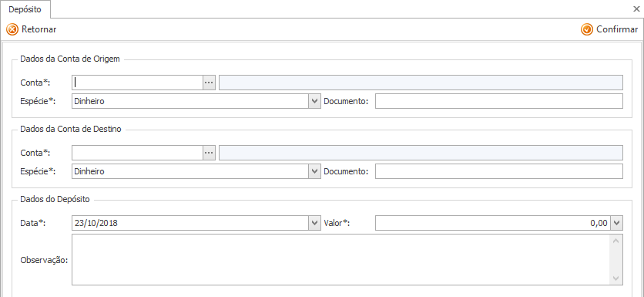Viewport: 644px width, 297px height.
Task: Click the Retornar button label
Action: pyautogui.click(x=39, y=29)
